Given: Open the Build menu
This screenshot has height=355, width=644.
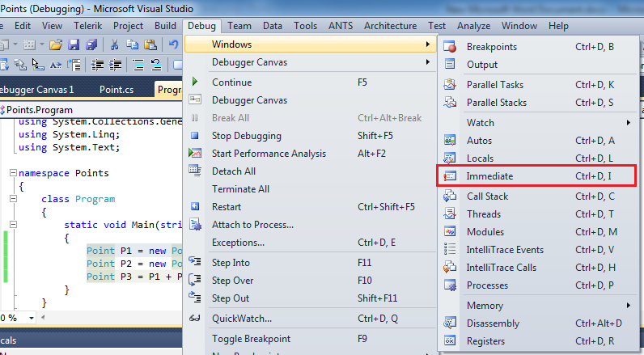Looking at the screenshot, I should pyautogui.click(x=165, y=26).
